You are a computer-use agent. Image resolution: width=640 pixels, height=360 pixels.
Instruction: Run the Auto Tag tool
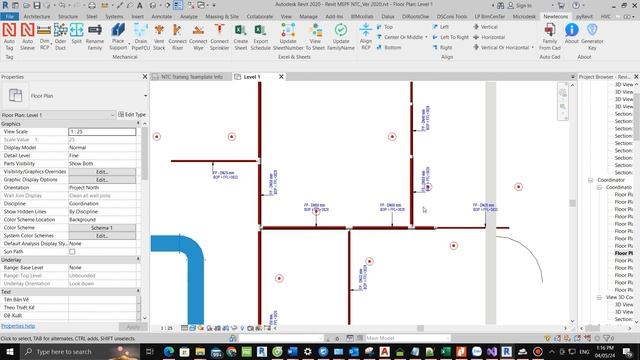[x=9, y=37]
